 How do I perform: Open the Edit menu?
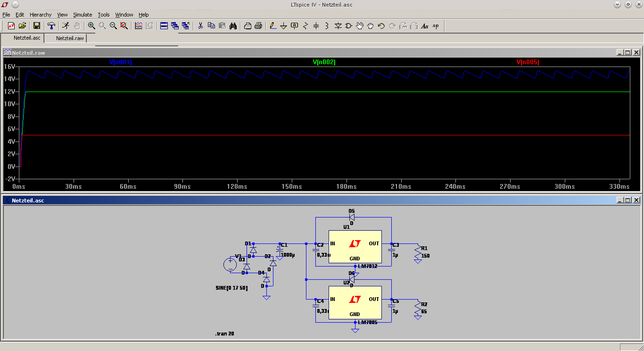[20, 15]
